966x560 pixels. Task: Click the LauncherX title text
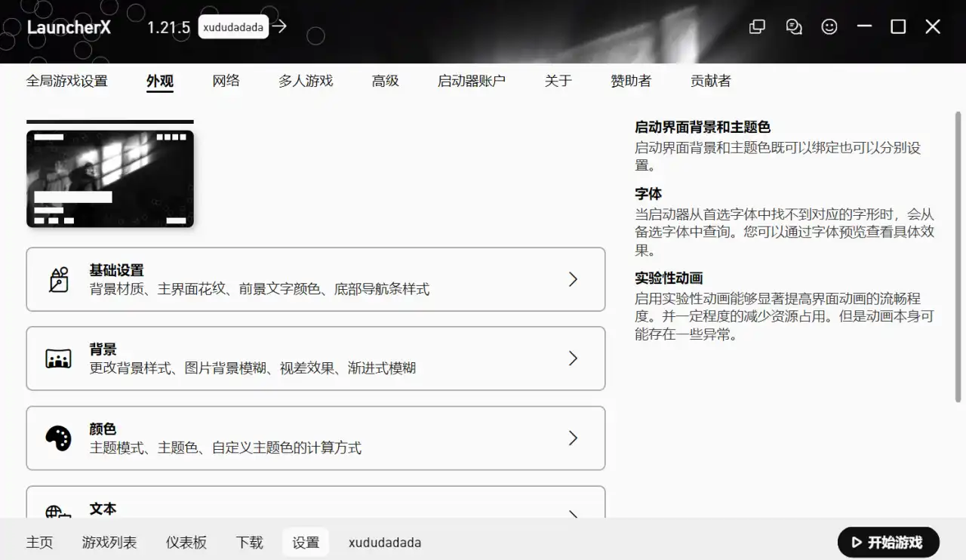click(x=69, y=27)
